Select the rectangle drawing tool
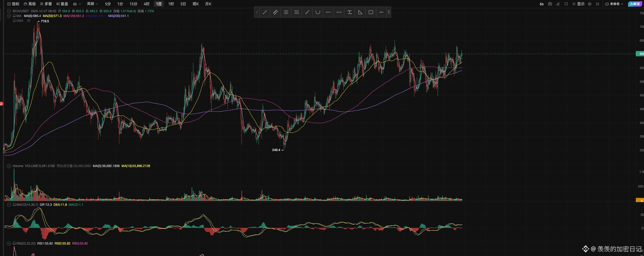 [x=371, y=12]
